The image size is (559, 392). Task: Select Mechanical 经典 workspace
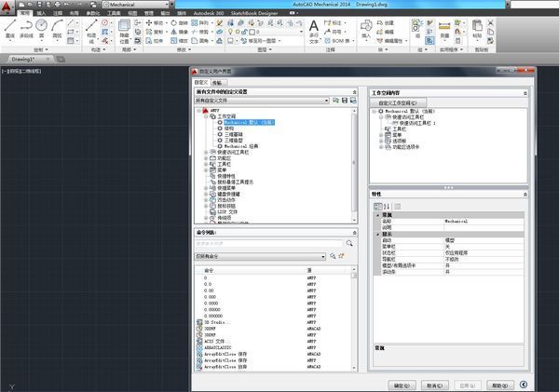241,146
